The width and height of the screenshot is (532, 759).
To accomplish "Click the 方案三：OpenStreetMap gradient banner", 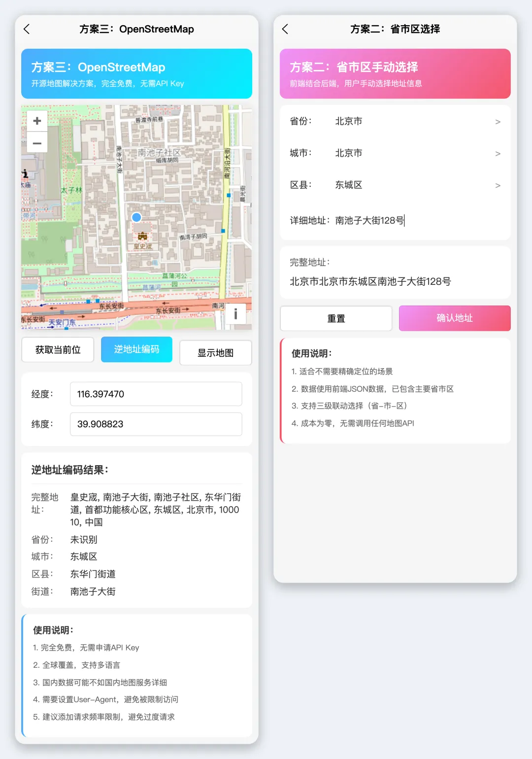I will pos(136,73).
